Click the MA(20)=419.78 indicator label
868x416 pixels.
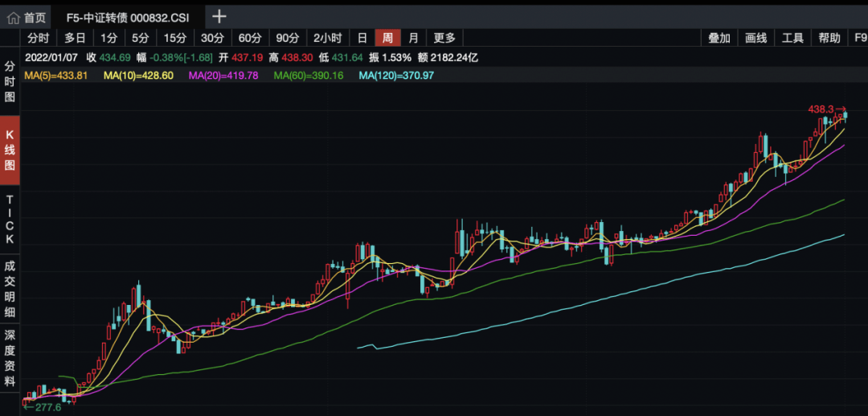pos(223,76)
